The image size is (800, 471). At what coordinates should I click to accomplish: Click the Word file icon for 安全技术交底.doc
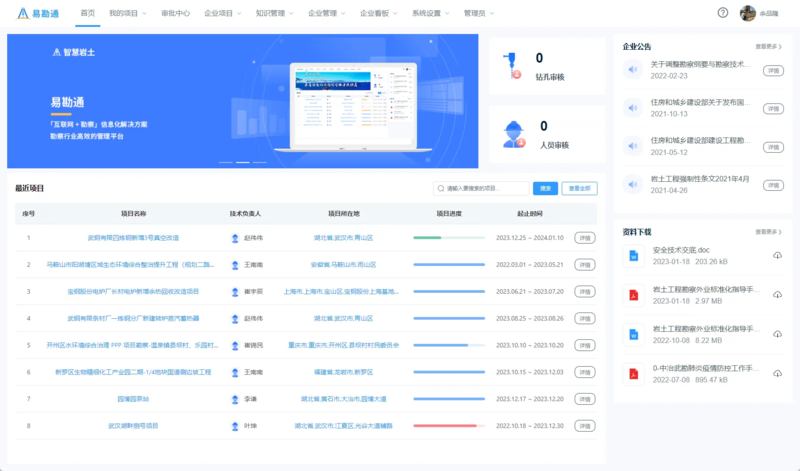click(634, 256)
